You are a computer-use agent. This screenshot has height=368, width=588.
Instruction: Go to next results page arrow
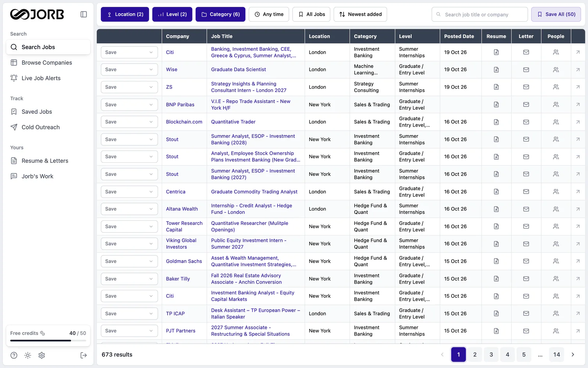[573, 355]
